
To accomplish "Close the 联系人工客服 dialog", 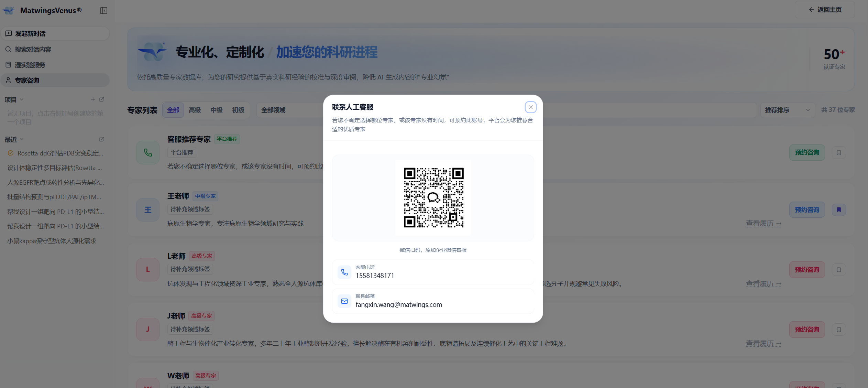I will [530, 107].
